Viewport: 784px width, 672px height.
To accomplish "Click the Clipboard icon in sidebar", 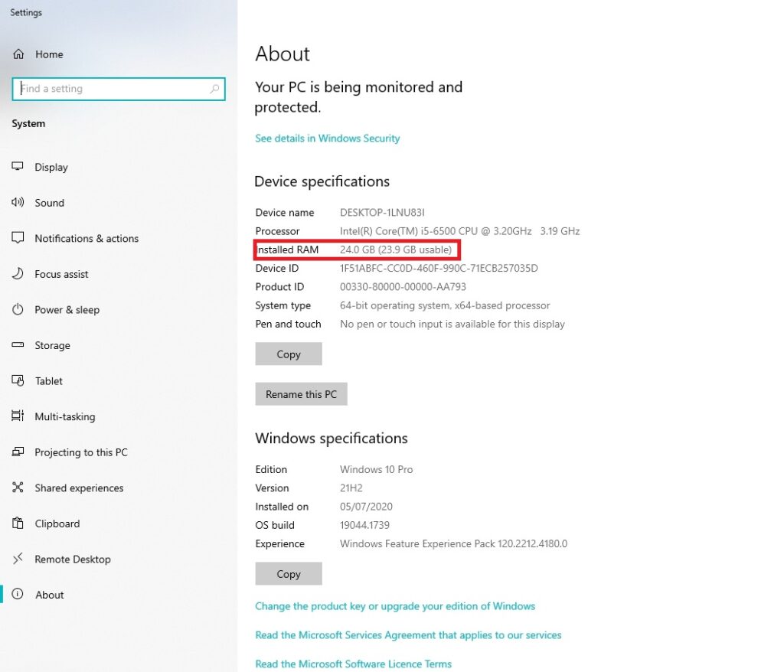I will tap(18, 524).
